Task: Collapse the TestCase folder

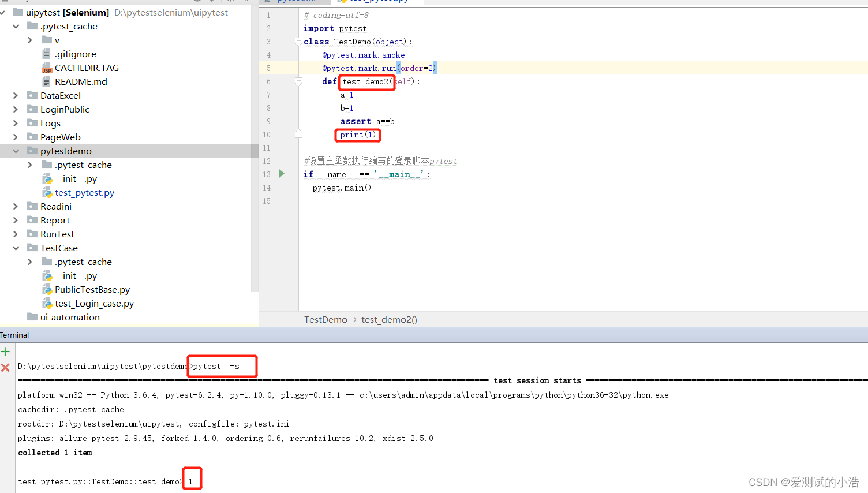Action: point(16,248)
